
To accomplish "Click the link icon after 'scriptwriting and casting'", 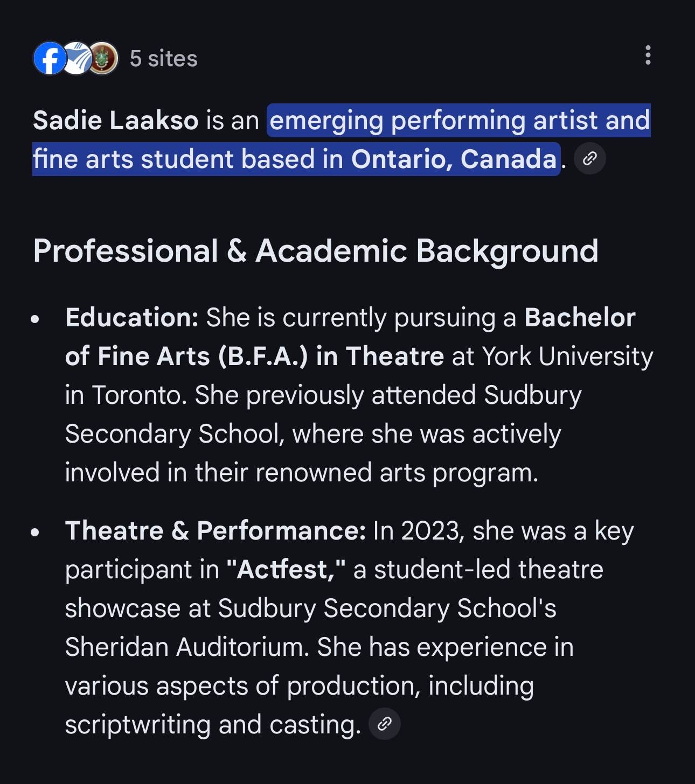I will tap(384, 724).
